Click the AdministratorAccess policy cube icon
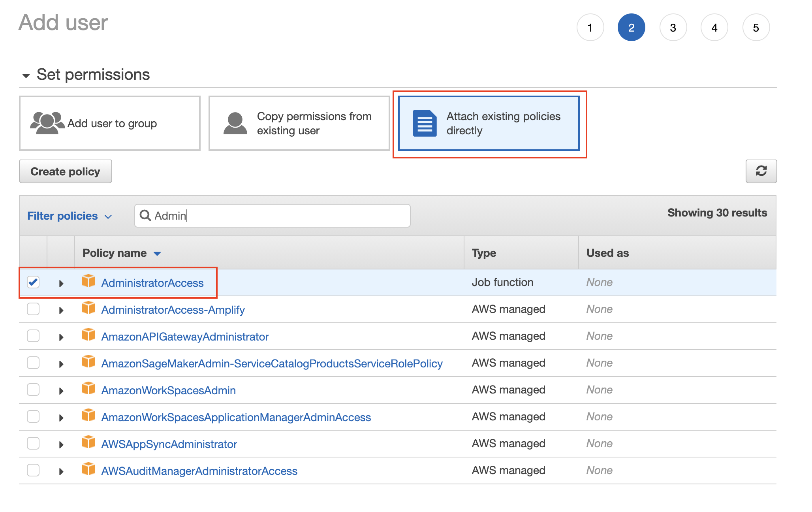Viewport: 812px width, 512px height. tap(88, 281)
